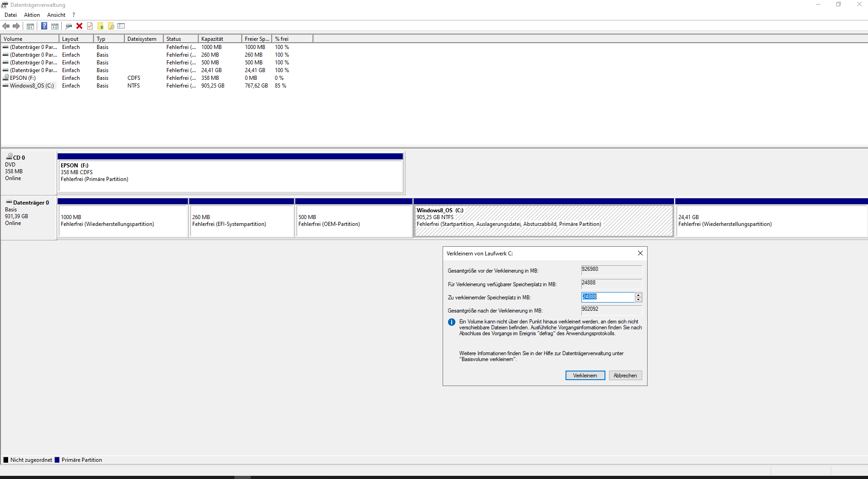
Task: Click the red X delete icon
Action: click(x=79, y=26)
